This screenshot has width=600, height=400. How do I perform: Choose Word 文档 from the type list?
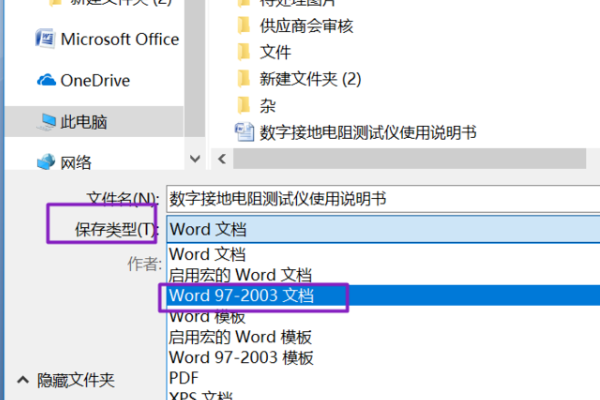[x=384, y=254]
